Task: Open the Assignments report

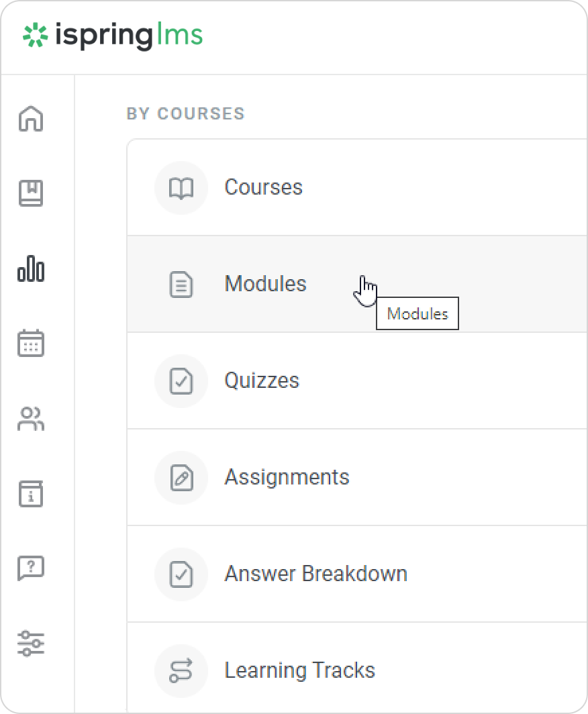Action: coord(287,477)
